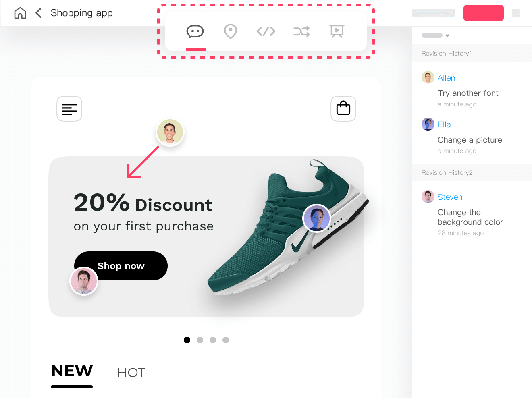
Task: Select the last carousel dot
Action: (x=226, y=340)
